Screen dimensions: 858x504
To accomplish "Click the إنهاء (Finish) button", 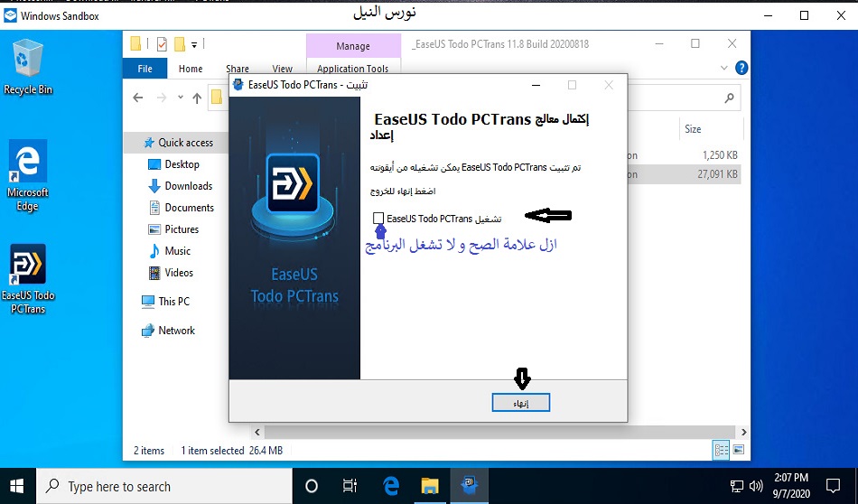I will coord(521,404).
